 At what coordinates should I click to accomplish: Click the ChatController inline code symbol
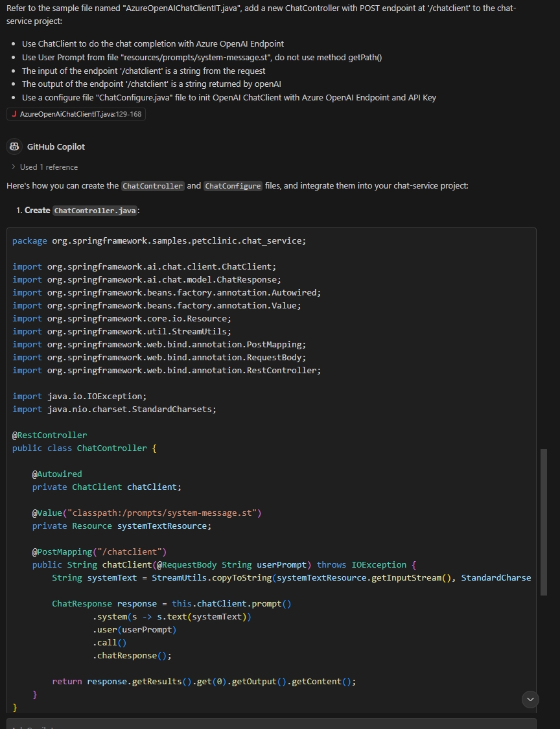(x=152, y=186)
